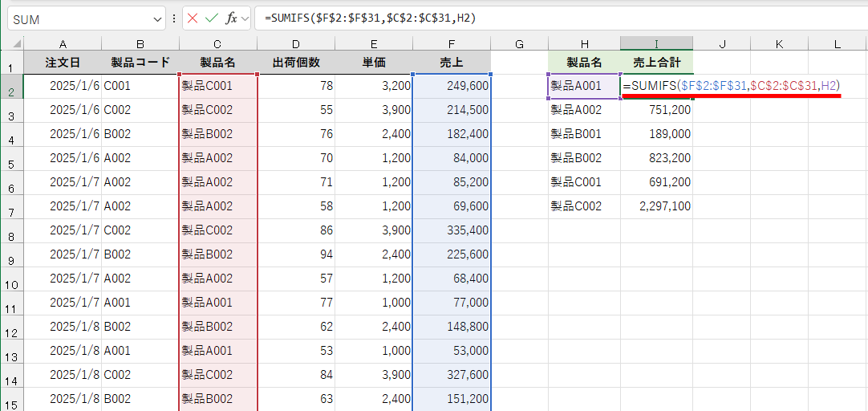
Task: Click the 2025/1/8 date in row 12
Action: coord(63,327)
